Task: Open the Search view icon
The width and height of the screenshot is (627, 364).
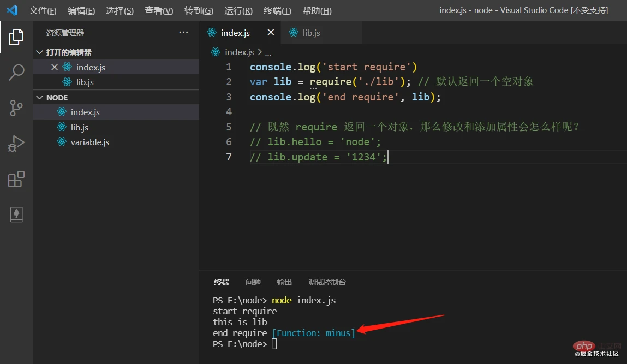Action: (16, 73)
